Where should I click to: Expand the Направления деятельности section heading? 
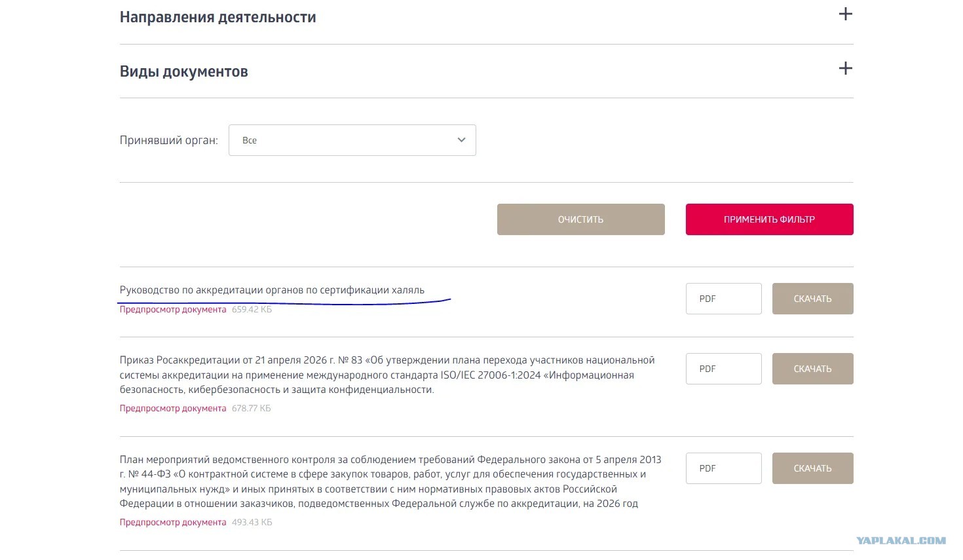tap(217, 18)
